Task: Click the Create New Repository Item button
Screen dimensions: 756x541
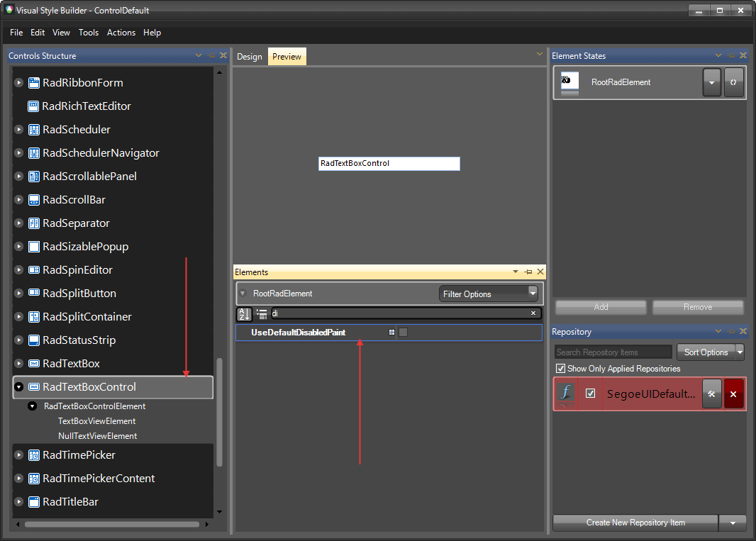Action: click(x=635, y=523)
